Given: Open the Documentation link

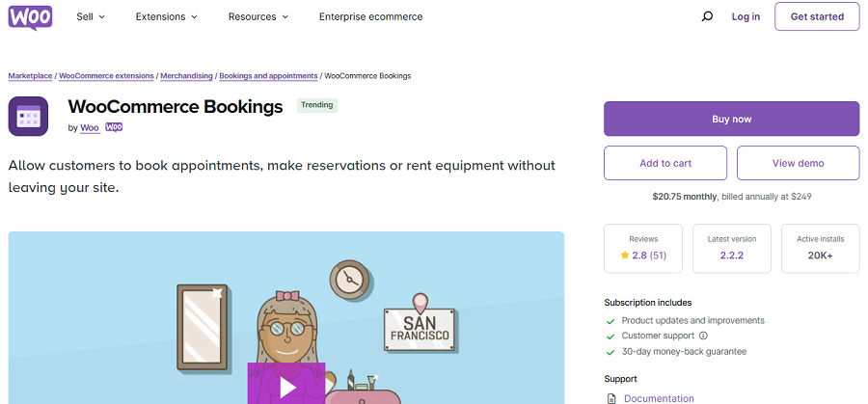Looking at the screenshot, I should (659, 398).
